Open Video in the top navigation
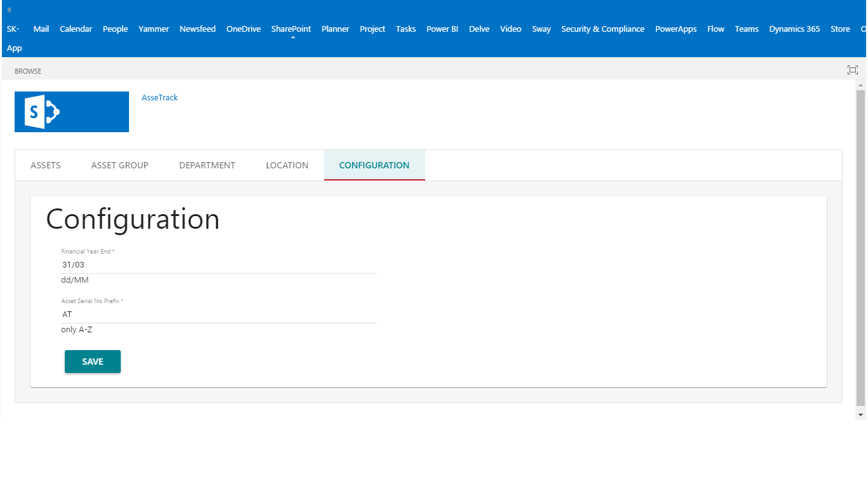 [x=510, y=29]
